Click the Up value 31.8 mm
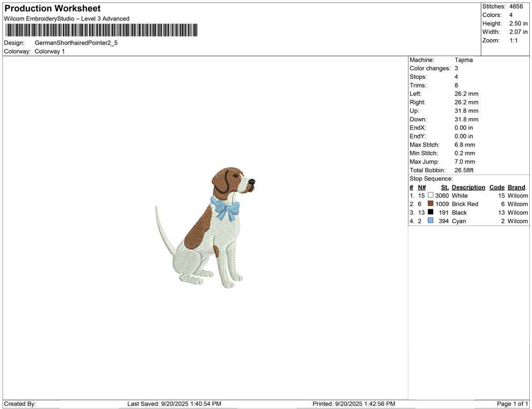The image size is (532, 409). (x=466, y=111)
